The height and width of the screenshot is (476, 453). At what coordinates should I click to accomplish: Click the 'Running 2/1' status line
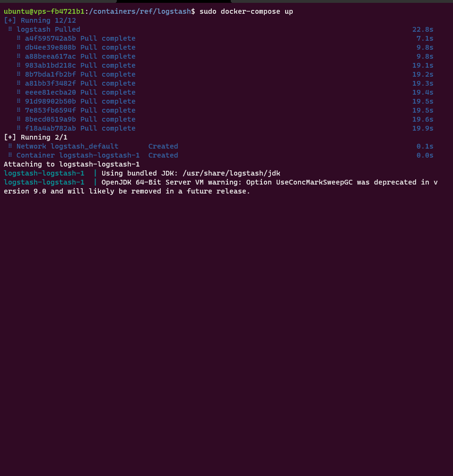point(35,137)
